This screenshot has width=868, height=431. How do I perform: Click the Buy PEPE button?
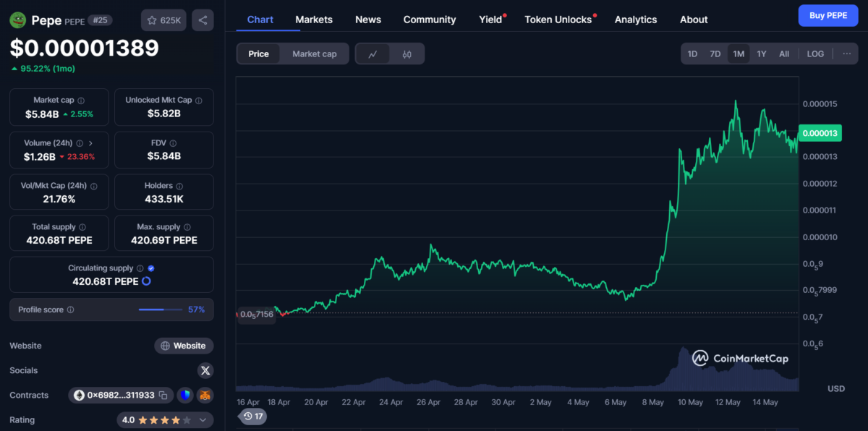(828, 15)
